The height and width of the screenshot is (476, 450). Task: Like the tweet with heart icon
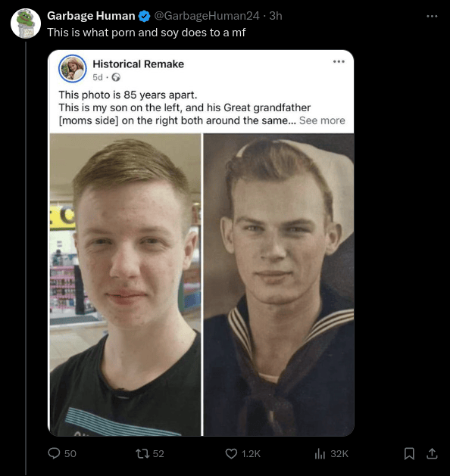[231, 453]
